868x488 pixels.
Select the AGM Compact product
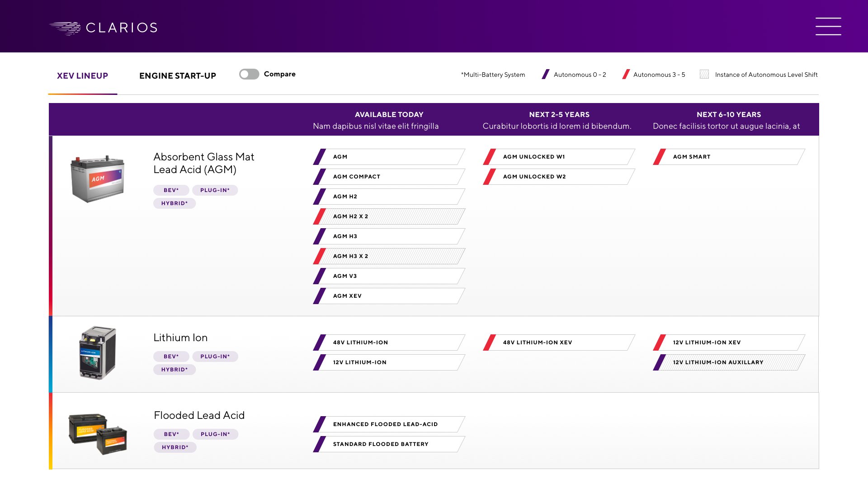click(x=389, y=177)
